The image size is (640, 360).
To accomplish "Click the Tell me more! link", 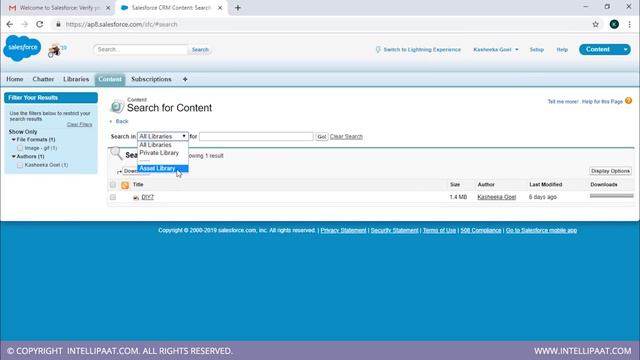I will tap(563, 102).
